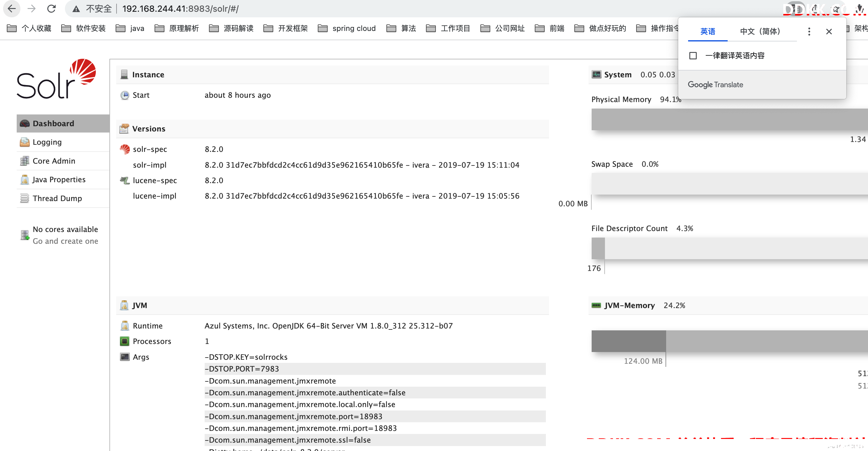Image resolution: width=868 pixels, height=451 pixels.
Task: Open the 原理解析 bookmark folder
Action: [177, 28]
